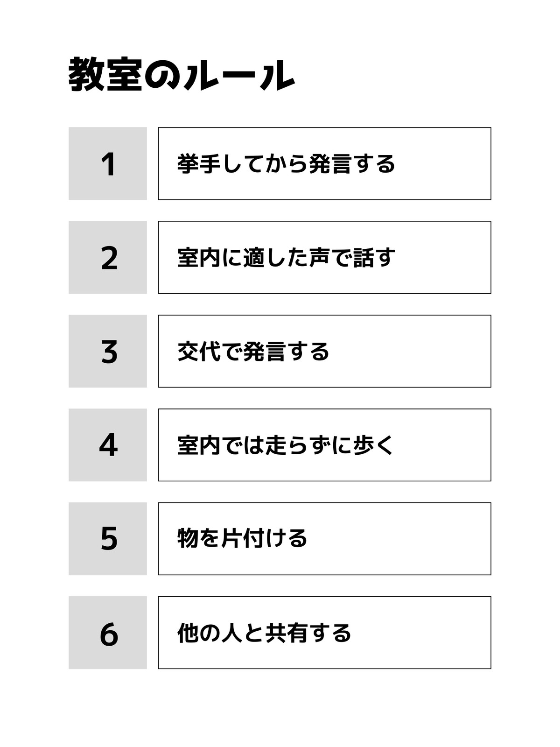The image size is (560, 747).
Task: Click empty area inside rule 3 box right side
Action: coord(411,351)
